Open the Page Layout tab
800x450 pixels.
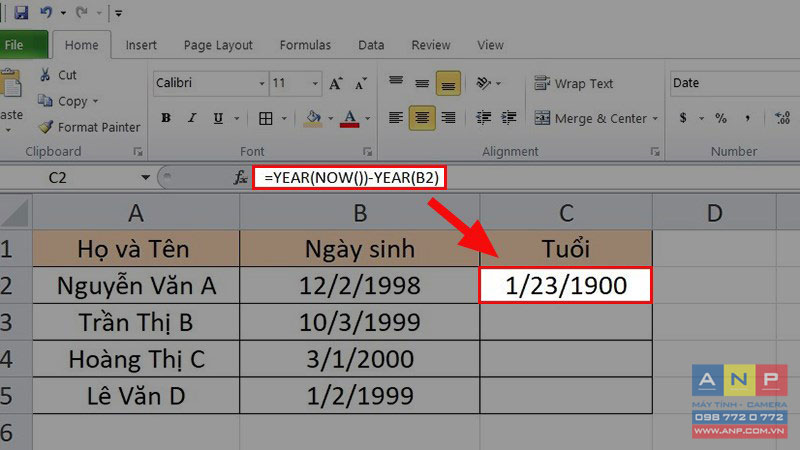pyautogui.click(x=218, y=45)
